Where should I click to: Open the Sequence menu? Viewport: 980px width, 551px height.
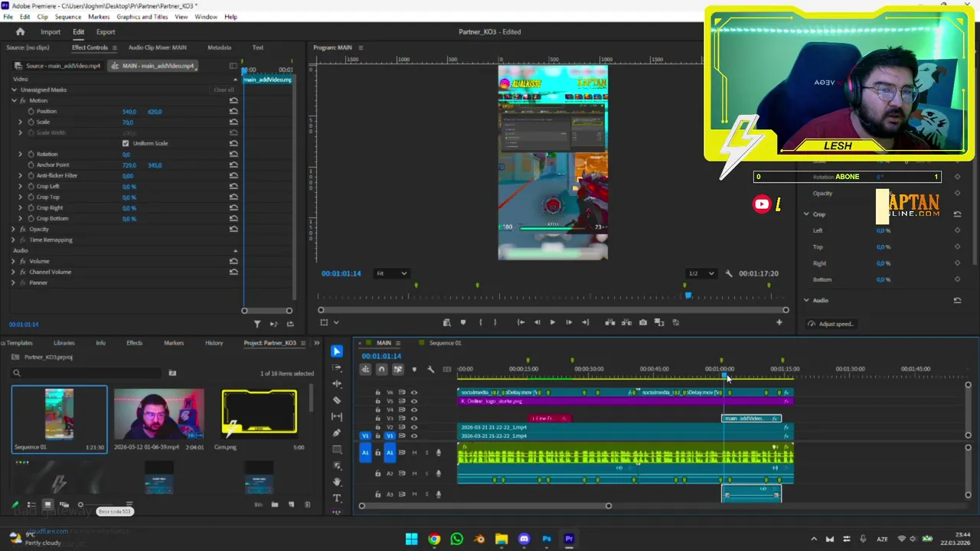68,17
